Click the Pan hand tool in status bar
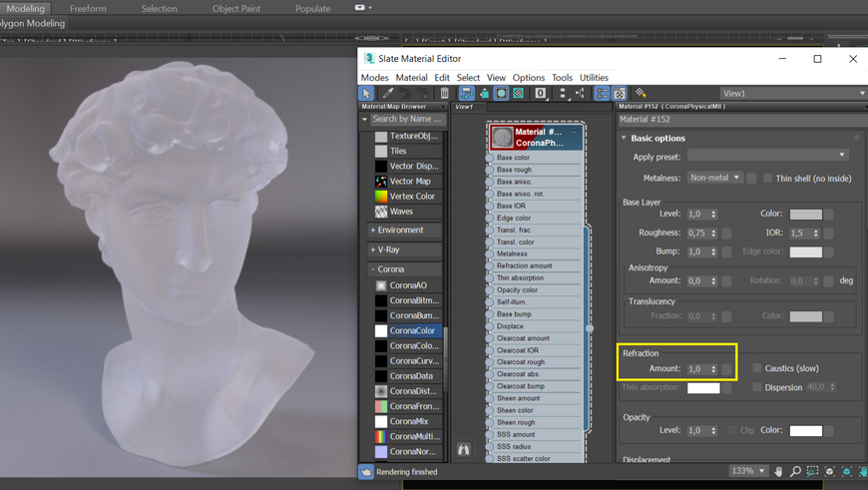This screenshot has height=490, width=868. [x=778, y=471]
